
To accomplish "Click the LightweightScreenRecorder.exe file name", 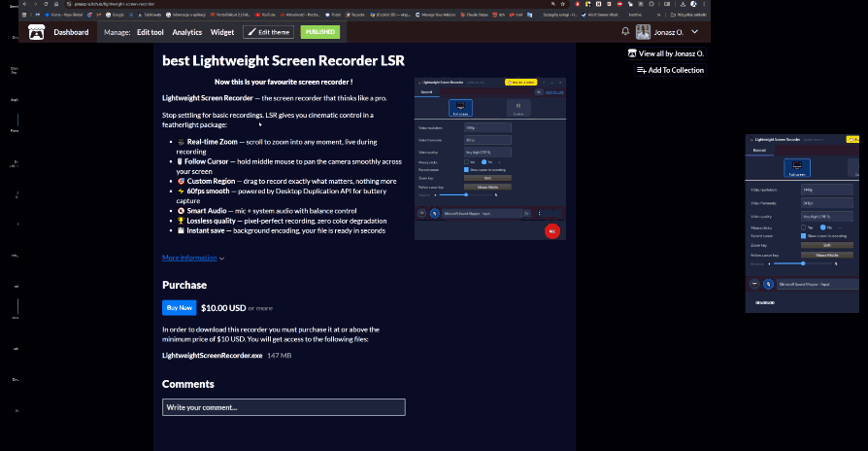I will point(212,356).
